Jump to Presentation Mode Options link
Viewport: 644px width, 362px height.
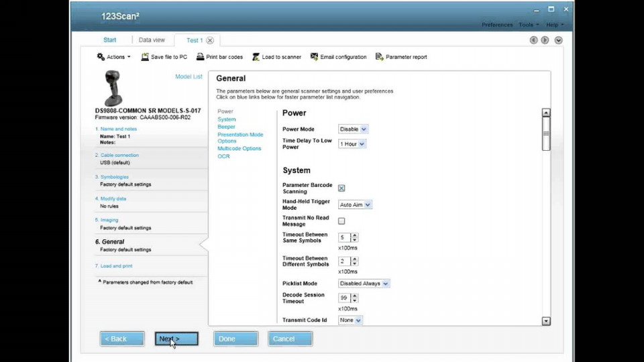[240, 137]
